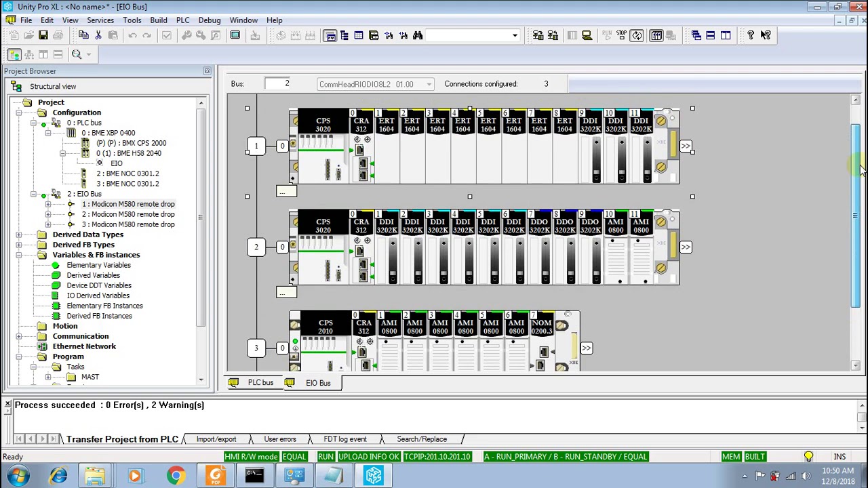Open Internet Explorer from taskbar
The width and height of the screenshot is (868, 488).
tap(58, 476)
